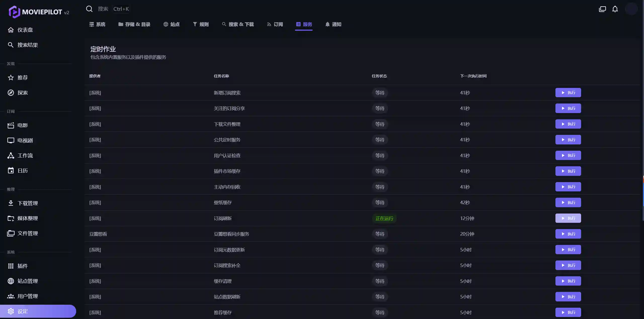Click the user avatar in top right

click(x=631, y=9)
